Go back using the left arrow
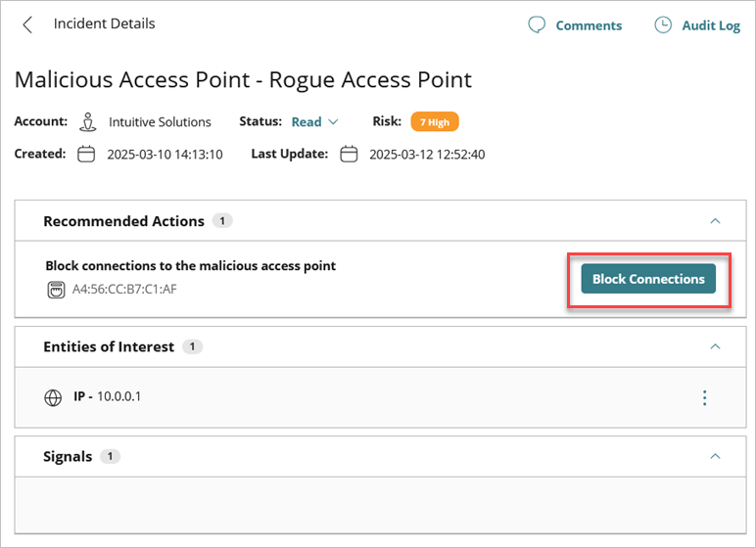The width and height of the screenshot is (756, 548). tap(27, 24)
